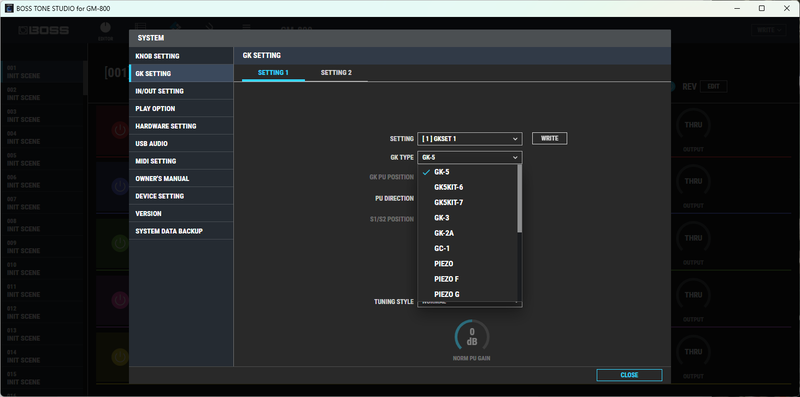Toggle the red power button in first part row
This screenshot has height=397, width=800.
pyautogui.click(x=119, y=130)
